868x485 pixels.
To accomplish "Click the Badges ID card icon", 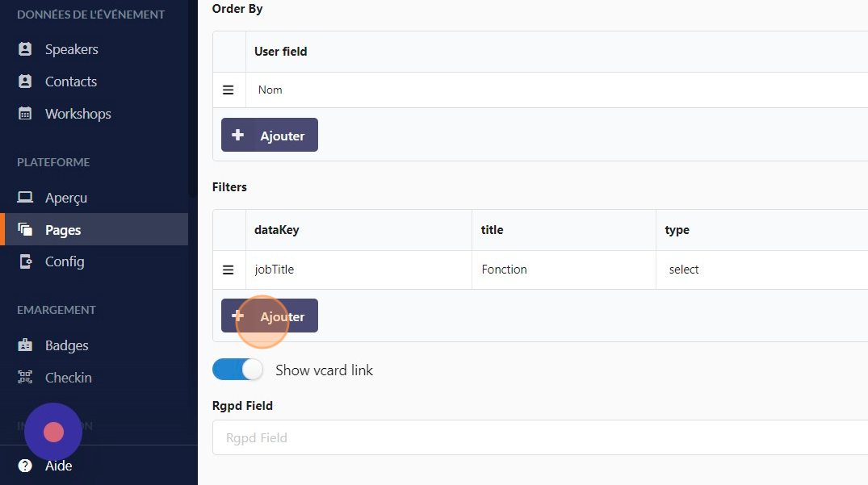I will (25, 345).
